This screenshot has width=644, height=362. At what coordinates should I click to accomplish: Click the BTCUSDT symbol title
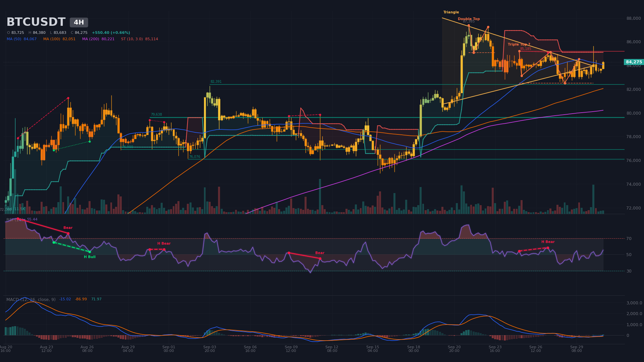[36, 22]
